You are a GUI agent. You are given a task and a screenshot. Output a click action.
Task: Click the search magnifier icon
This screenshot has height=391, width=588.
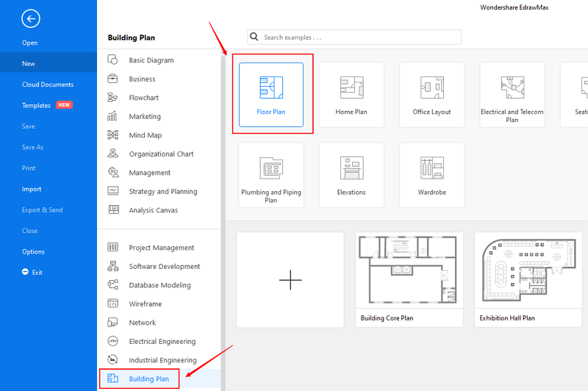(254, 37)
